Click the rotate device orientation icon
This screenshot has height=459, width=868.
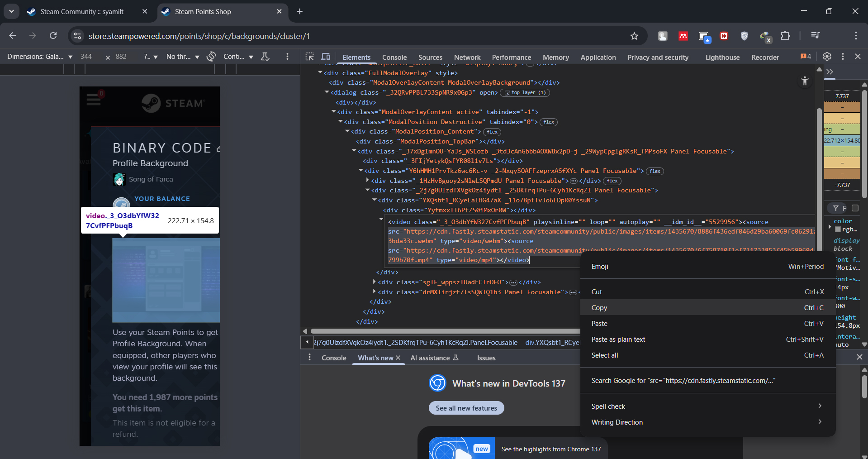[x=211, y=57]
